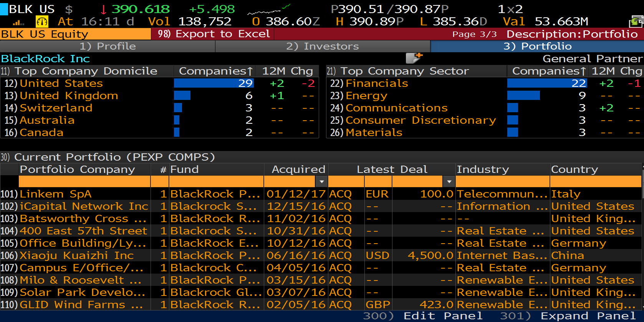Image resolution: width=644 pixels, height=322 pixels.
Task: Click the red down arrow price indicator
Action: click(103, 9)
